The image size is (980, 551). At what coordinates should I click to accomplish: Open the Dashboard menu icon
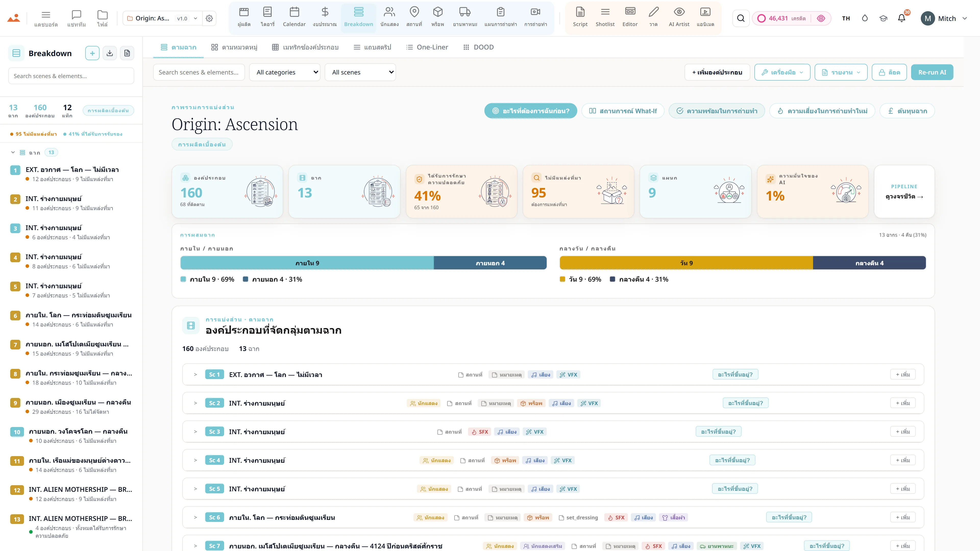[x=46, y=18]
